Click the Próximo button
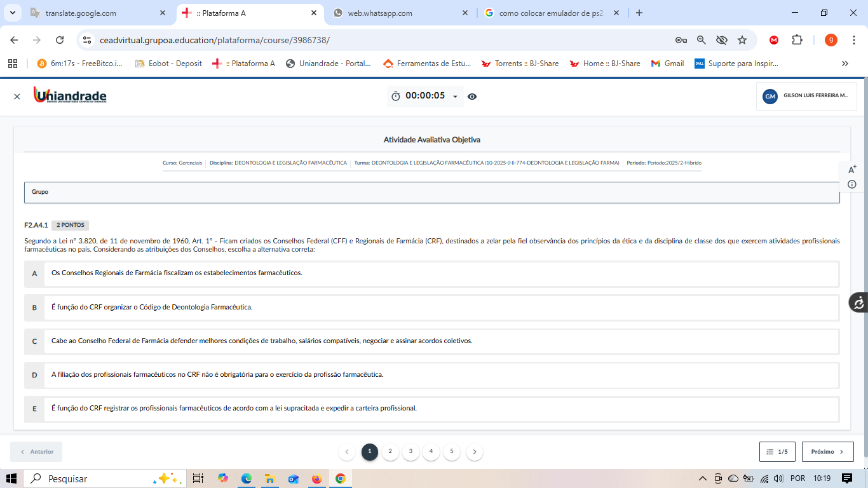The height and width of the screenshot is (488, 868). 827,452
